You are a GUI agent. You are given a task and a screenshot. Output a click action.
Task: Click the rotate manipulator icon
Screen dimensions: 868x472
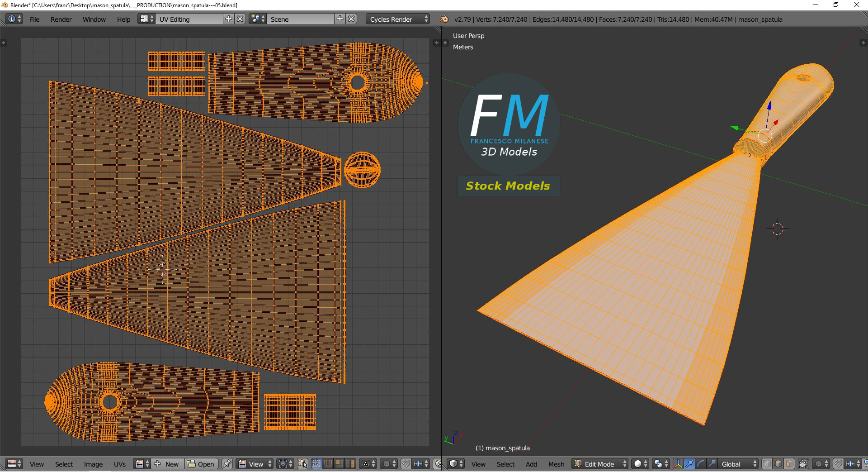click(x=700, y=464)
